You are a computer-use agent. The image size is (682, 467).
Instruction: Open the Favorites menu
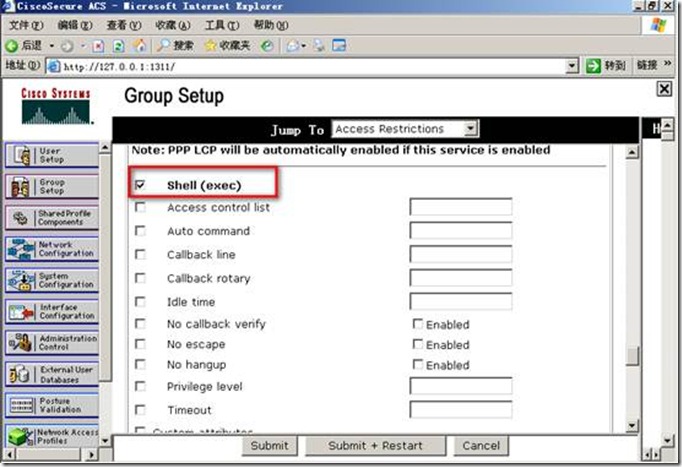coord(173,25)
